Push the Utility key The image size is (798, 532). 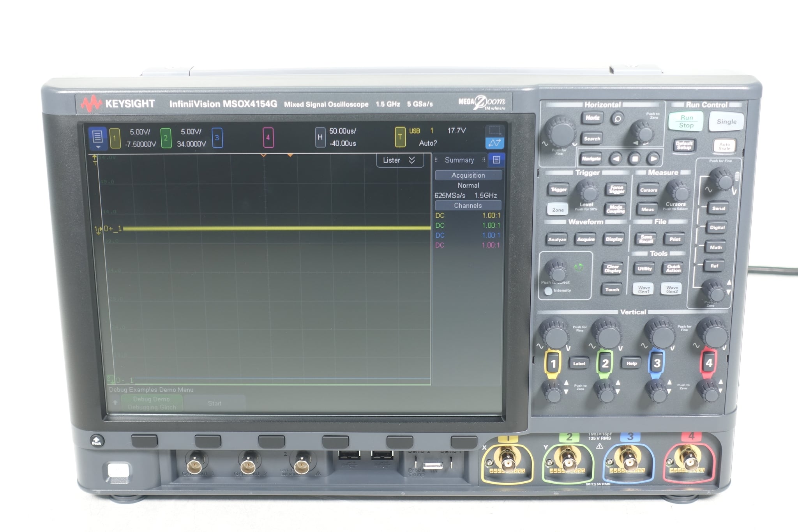pos(644,269)
